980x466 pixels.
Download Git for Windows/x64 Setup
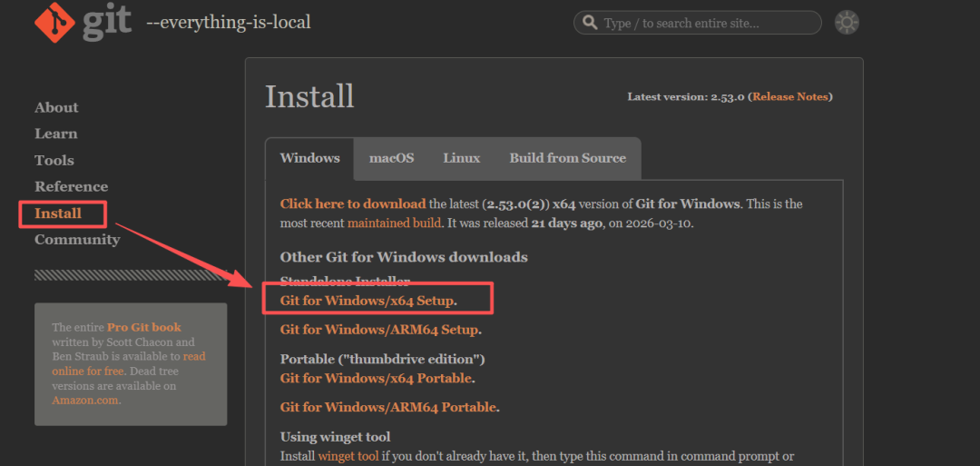(x=367, y=301)
